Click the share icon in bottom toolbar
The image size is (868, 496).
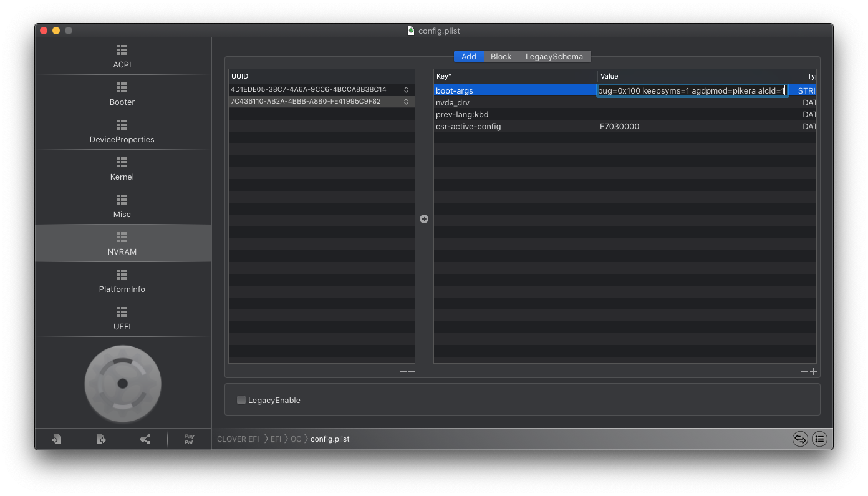click(x=145, y=439)
